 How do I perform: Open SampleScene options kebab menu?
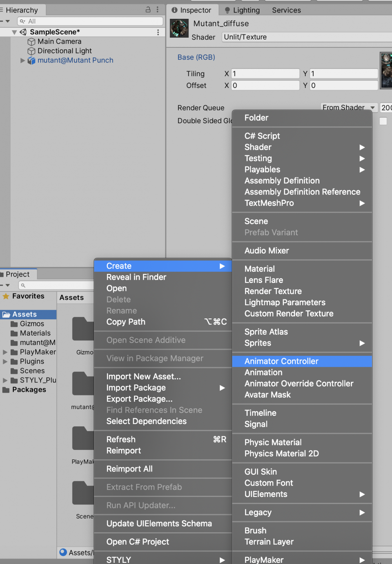[x=158, y=32]
